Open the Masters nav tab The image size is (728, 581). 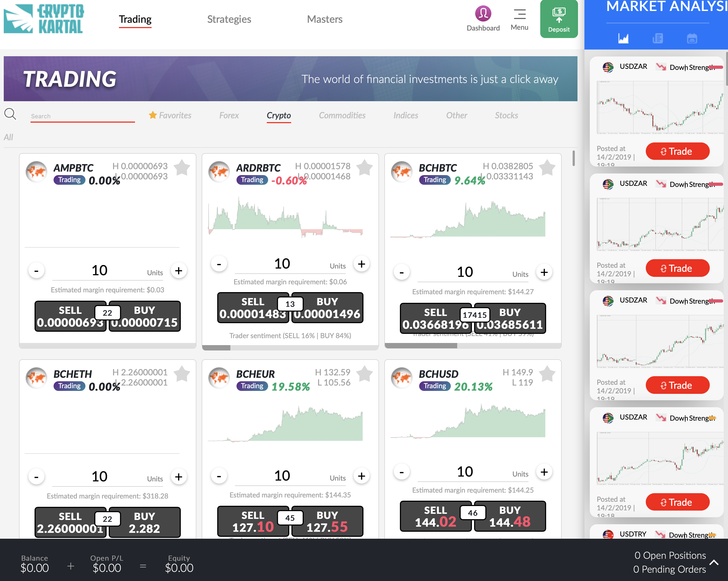325,19
